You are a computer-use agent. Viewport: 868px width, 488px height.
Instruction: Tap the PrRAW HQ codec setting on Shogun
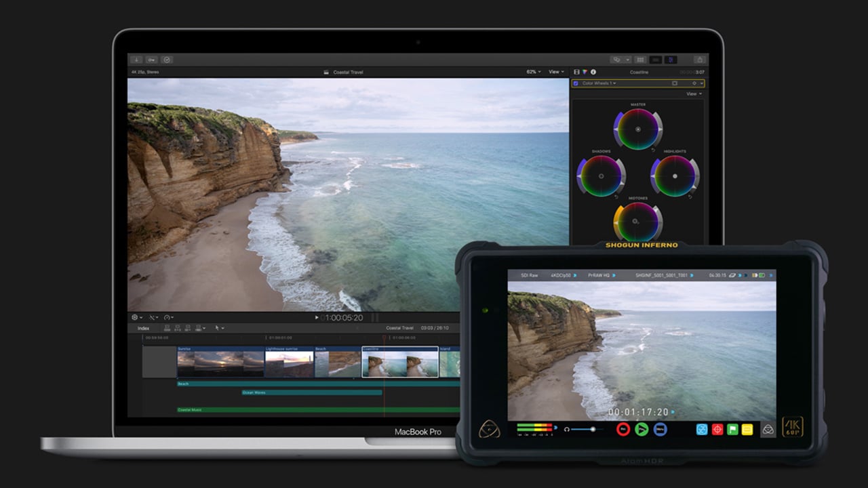[x=600, y=276]
